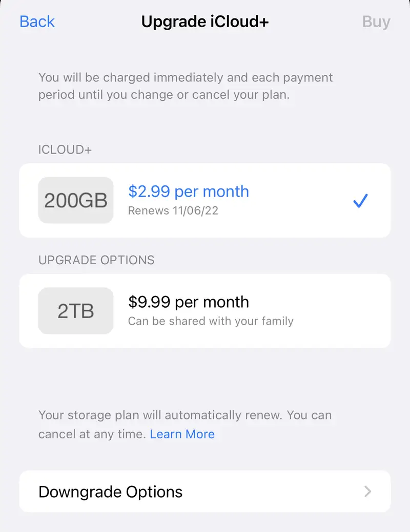Tap the "charged immediately" notice text
This screenshot has height=532, width=410.
186,78
